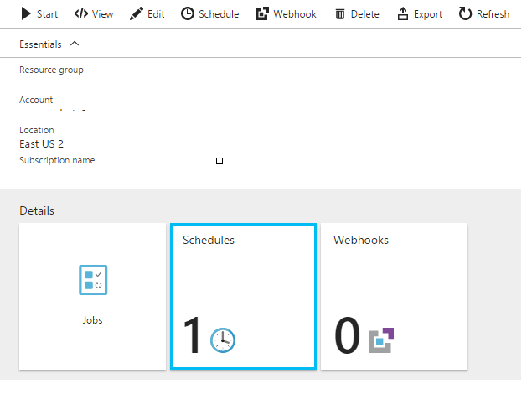The width and height of the screenshot is (532, 394).
Task: Click the View code brackets icon
Action: [81, 14]
